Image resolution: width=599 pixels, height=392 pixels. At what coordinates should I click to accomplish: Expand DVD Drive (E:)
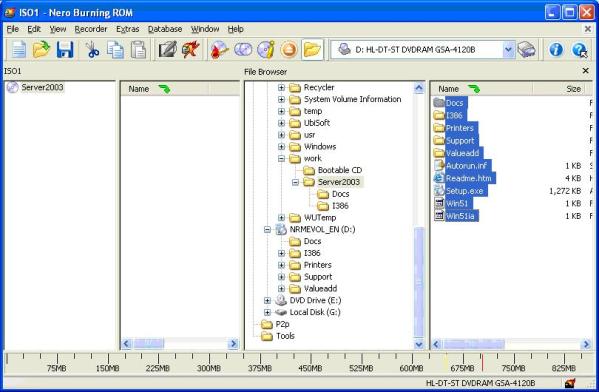click(267, 301)
